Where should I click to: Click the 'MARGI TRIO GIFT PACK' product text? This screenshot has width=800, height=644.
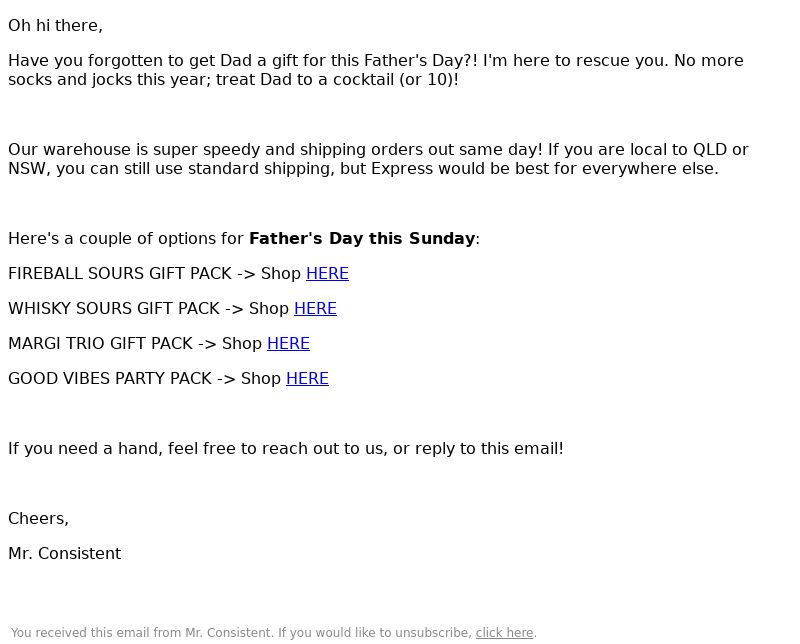[x=101, y=343]
